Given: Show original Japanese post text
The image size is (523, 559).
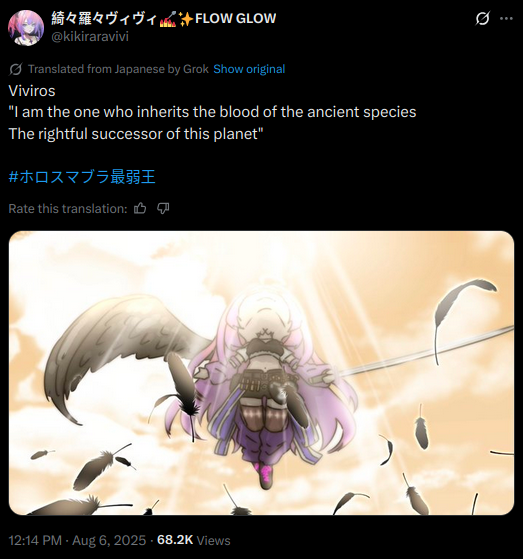Looking at the screenshot, I should [x=249, y=69].
